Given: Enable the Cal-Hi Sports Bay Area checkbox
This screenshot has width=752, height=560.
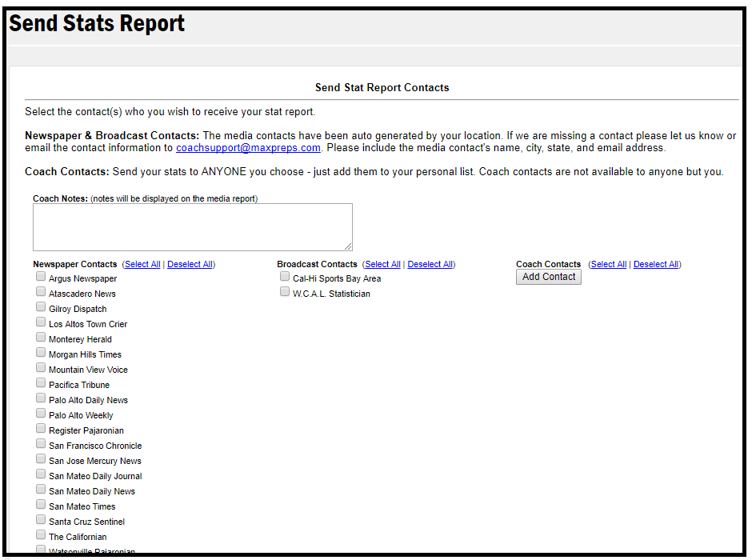Looking at the screenshot, I should pyautogui.click(x=285, y=277).
